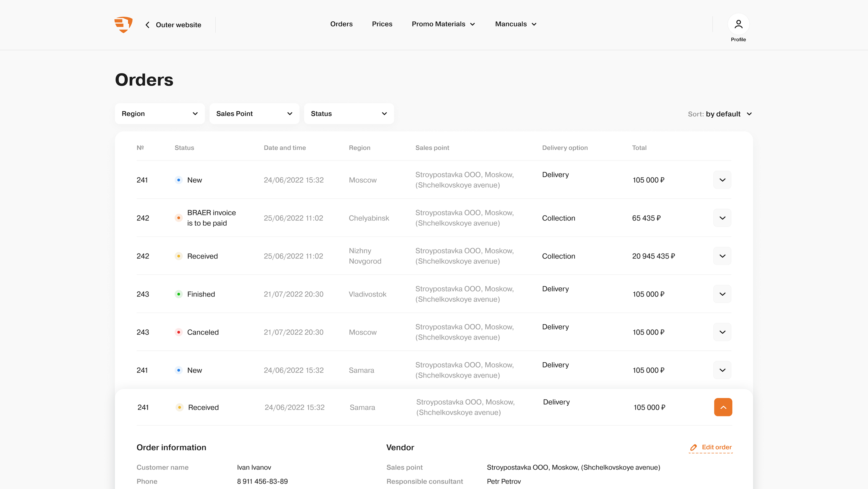868x489 pixels.
Task: Expand the Finished order row chevron
Action: 722,294
